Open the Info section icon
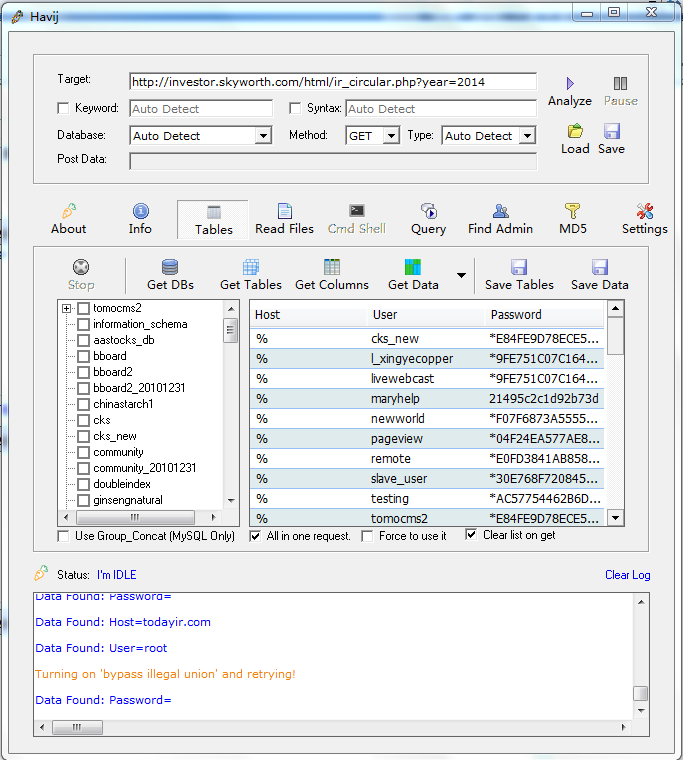The width and height of the screenshot is (683, 760). tap(141, 211)
